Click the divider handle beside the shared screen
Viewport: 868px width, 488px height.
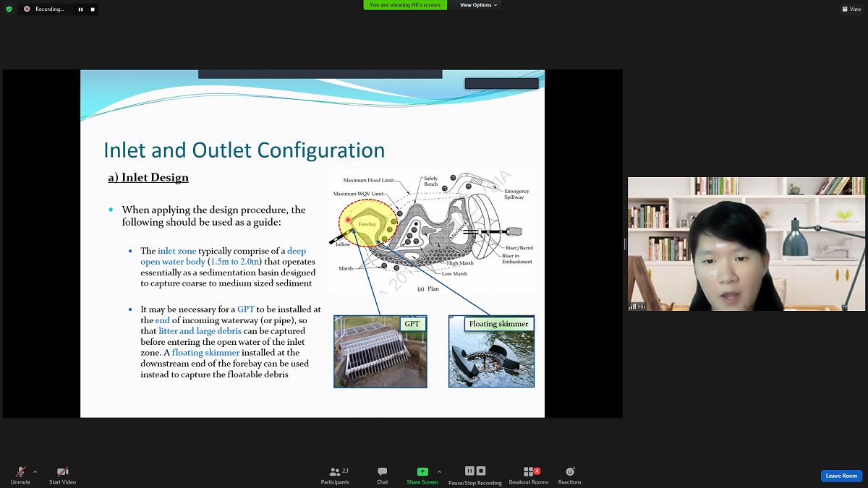[x=625, y=244]
